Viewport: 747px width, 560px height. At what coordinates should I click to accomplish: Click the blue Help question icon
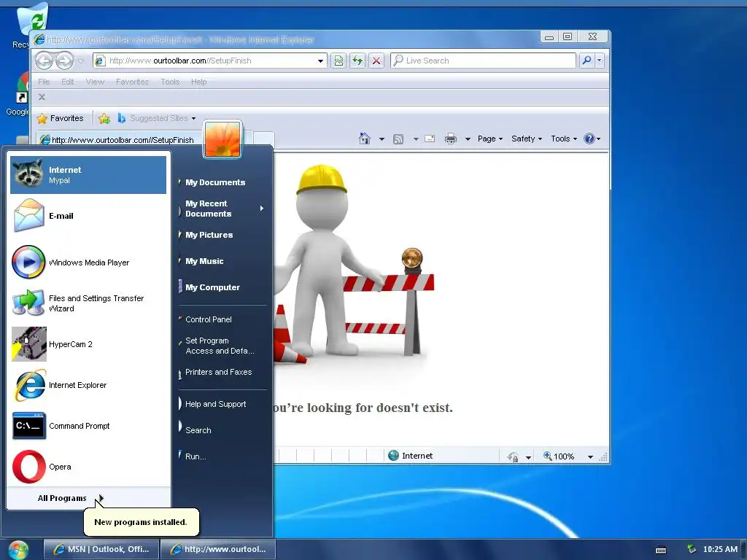pos(589,139)
